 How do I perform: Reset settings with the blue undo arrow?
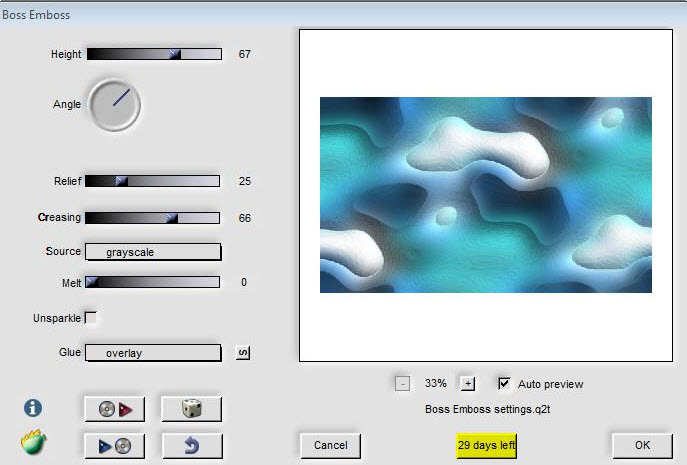[x=192, y=446]
